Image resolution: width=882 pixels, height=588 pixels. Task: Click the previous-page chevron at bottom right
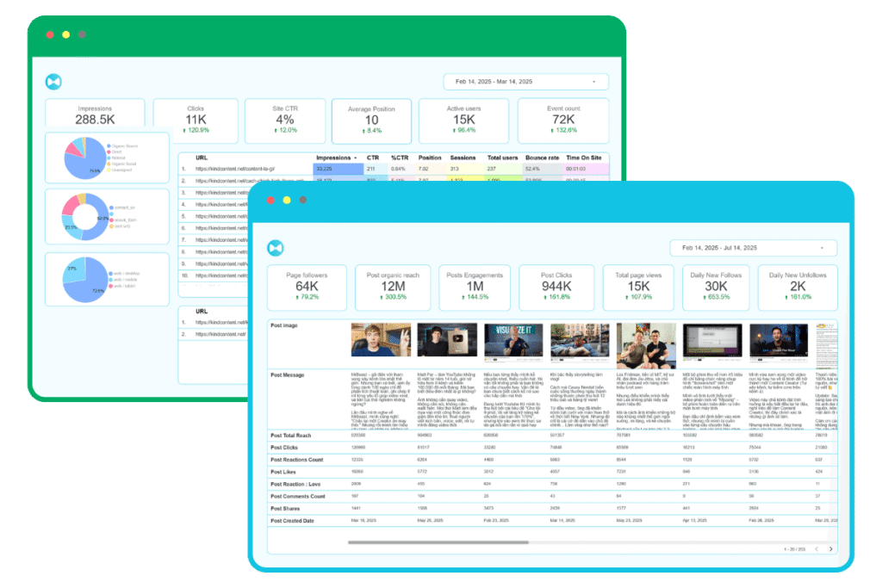817,548
